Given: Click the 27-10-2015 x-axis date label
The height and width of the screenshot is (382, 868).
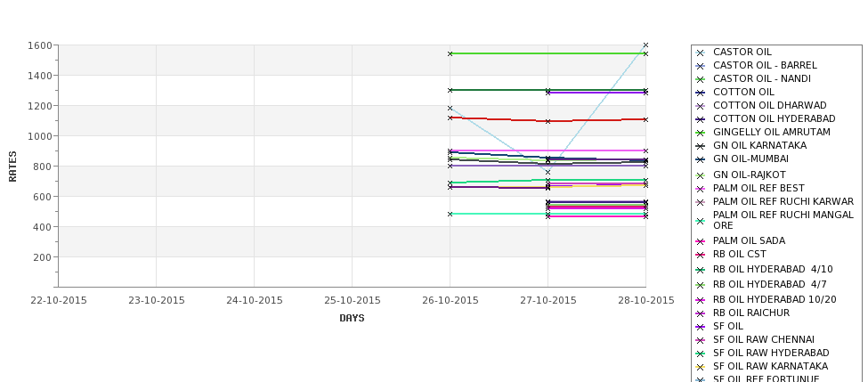Looking at the screenshot, I should [548, 301].
